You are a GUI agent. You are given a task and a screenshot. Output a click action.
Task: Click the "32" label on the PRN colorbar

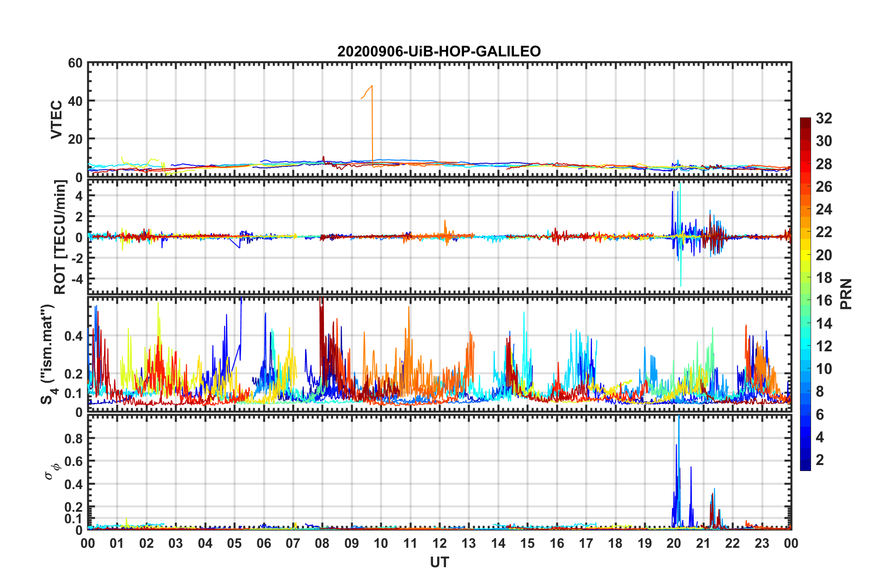click(x=824, y=118)
